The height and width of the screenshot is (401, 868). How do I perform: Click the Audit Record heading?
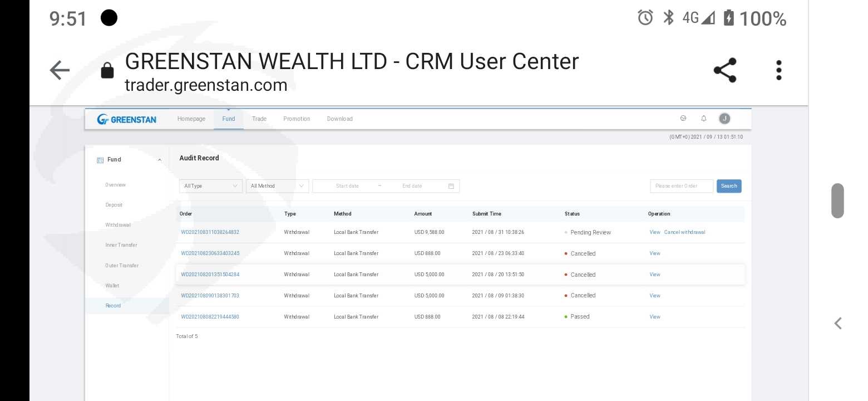tap(199, 158)
